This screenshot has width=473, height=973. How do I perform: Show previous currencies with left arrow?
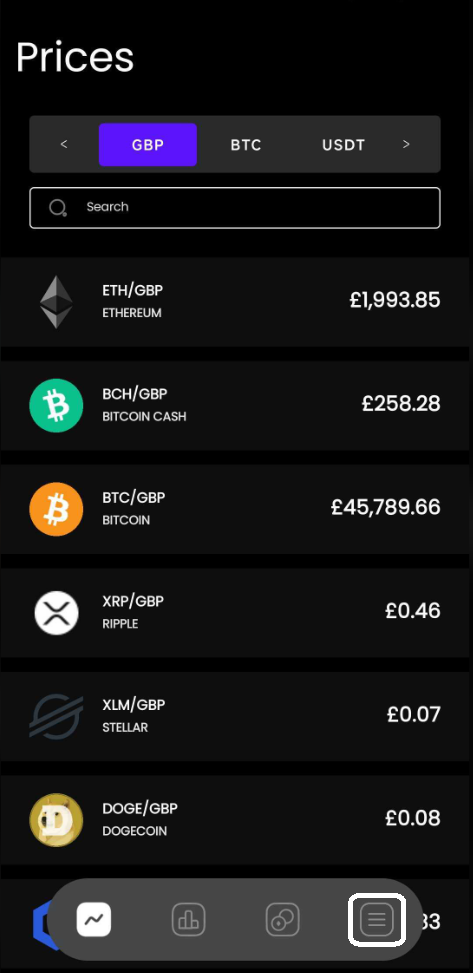pyautogui.click(x=63, y=145)
